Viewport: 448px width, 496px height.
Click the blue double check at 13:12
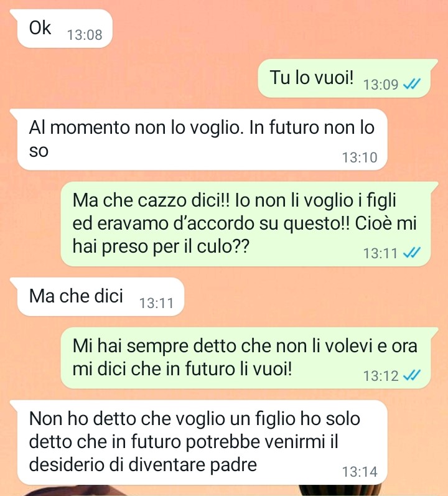412,375
